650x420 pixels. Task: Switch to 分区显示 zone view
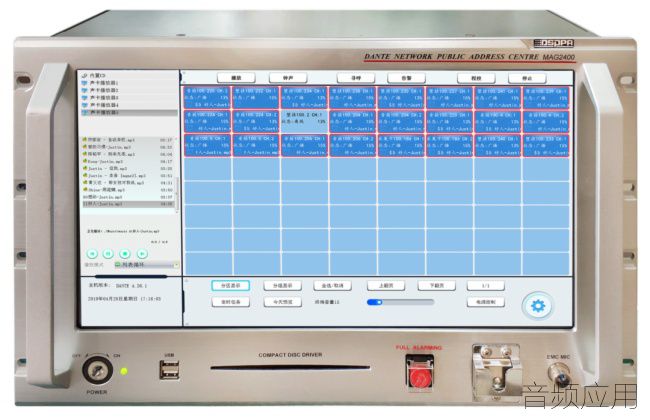tap(230, 286)
